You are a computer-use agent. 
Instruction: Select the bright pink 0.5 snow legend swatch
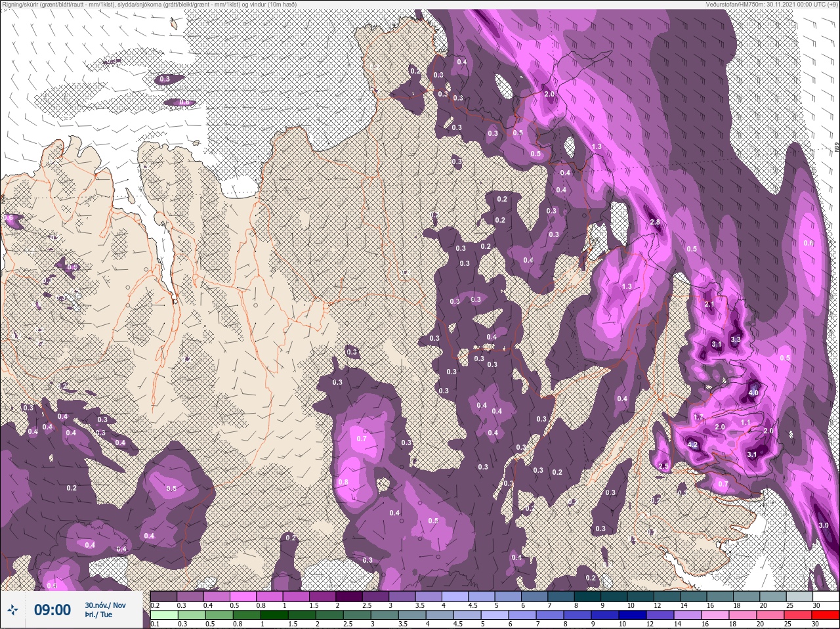pos(244,597)
